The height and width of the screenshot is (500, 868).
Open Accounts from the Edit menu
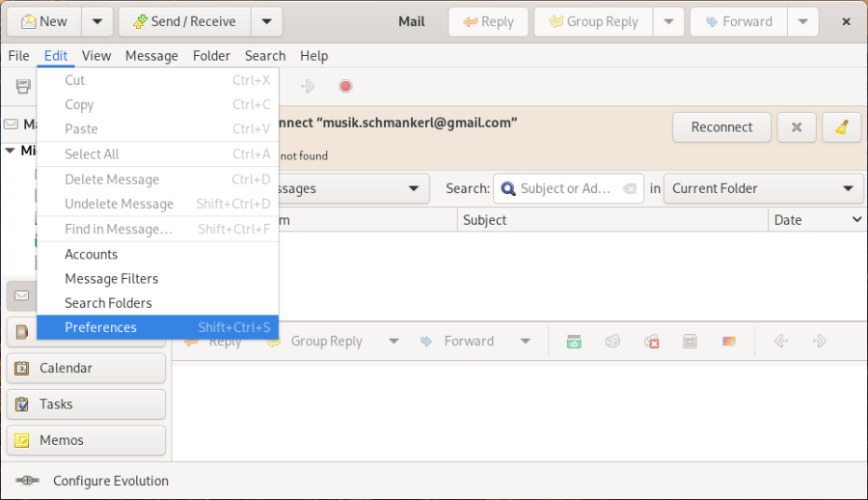pyautogui.click(x=91, y=255)
